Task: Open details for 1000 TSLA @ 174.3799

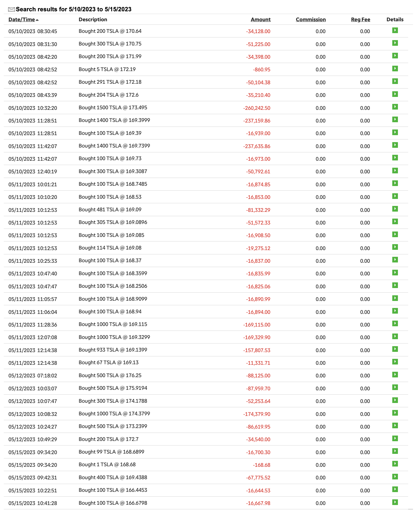Action: (395, 413)
